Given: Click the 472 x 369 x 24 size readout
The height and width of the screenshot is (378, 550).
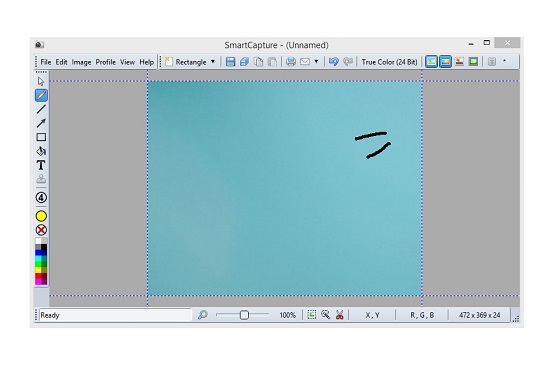Looking at the screenshot, I should [479, 315].
